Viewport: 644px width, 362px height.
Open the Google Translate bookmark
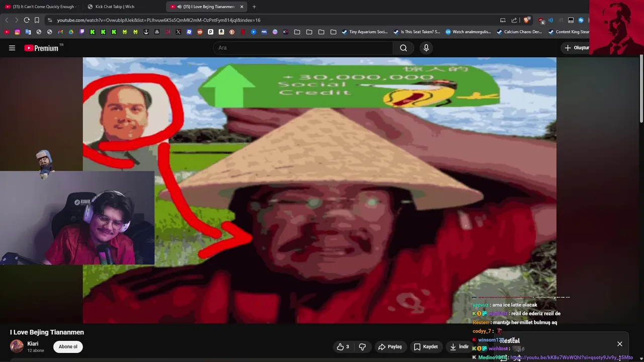[28, 32]
